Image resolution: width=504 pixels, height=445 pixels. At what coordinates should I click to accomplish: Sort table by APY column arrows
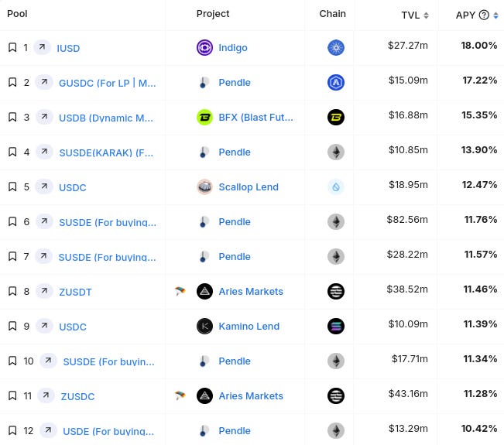[496, 15]
